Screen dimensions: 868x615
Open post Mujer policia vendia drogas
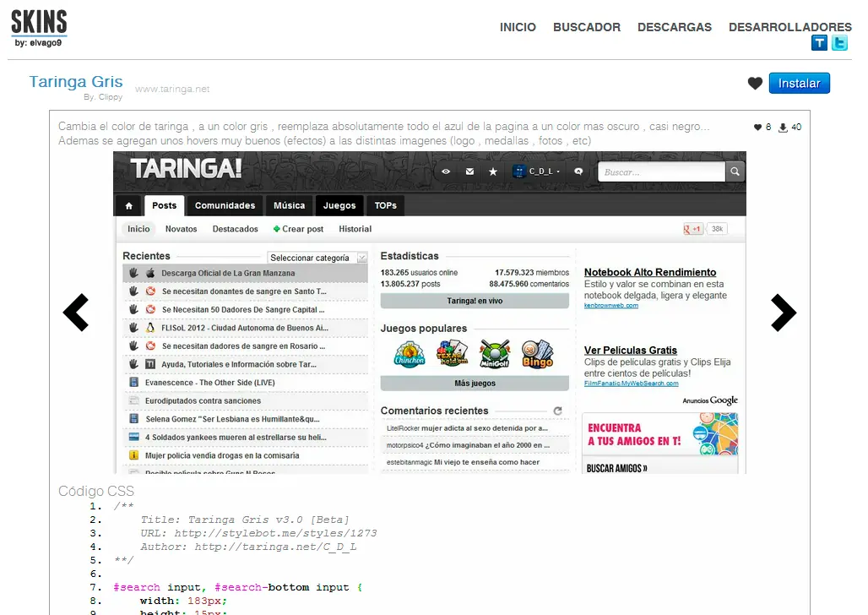tap(222, 456)
